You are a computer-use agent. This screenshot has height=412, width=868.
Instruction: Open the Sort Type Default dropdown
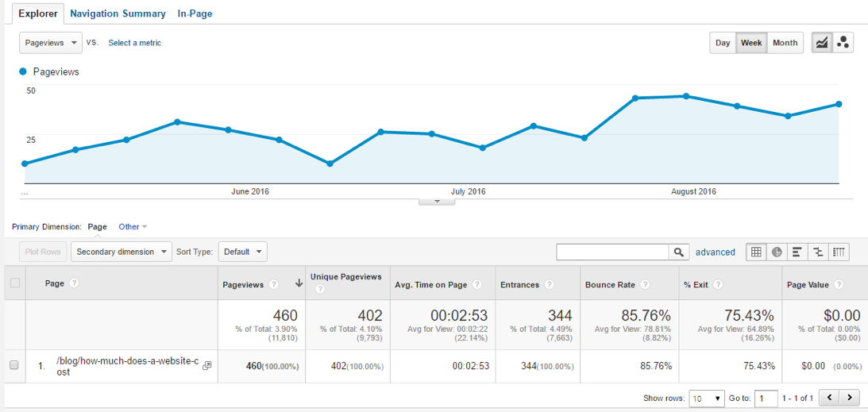[242, 252]
